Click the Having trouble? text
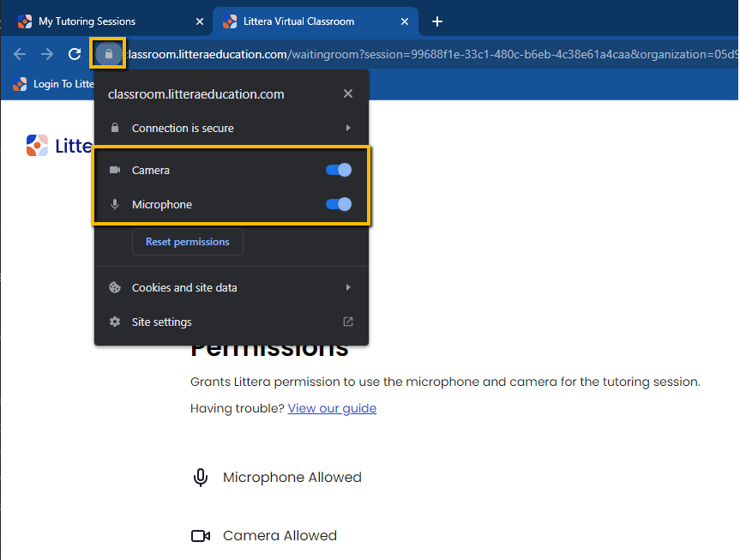This screenshot has width=740, height=560. coord(237,408)
